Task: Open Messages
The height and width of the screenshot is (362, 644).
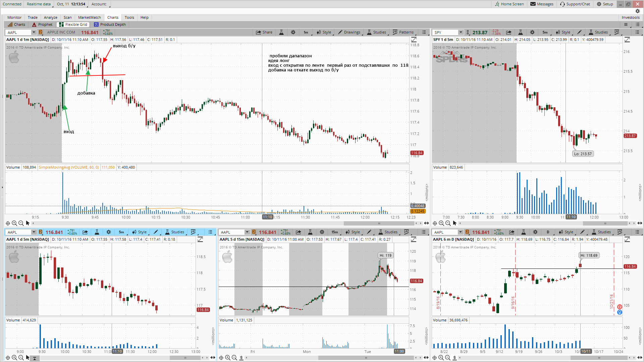Action: tap(542, 4)
